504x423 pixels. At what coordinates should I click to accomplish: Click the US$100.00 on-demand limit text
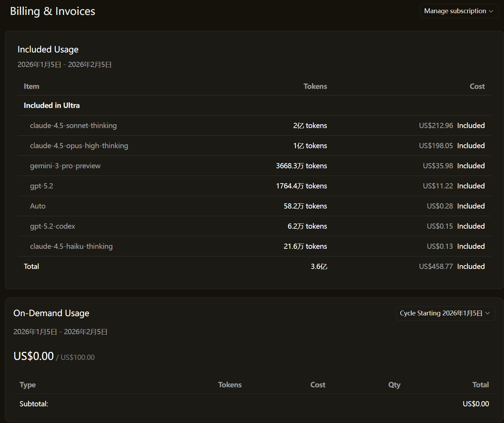[x=77, y=357]
